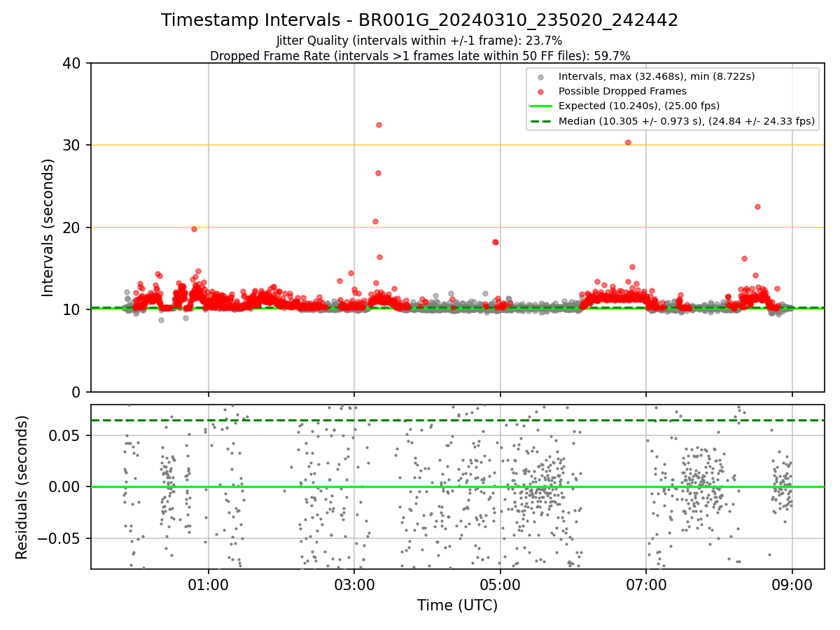Click the '03:00' x-axis tick label
The height and width of the screenshot is (630, 840).
point(354,585)
